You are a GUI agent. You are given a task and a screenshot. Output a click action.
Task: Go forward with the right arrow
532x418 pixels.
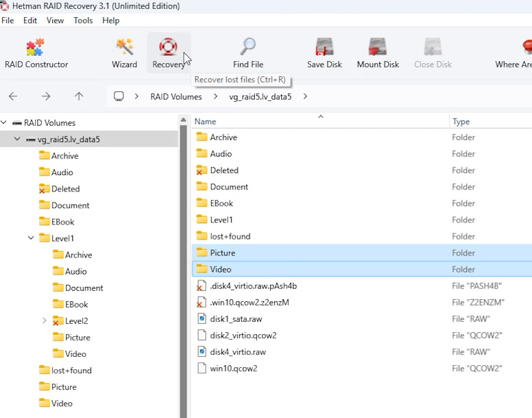click(x=46, y=97)
